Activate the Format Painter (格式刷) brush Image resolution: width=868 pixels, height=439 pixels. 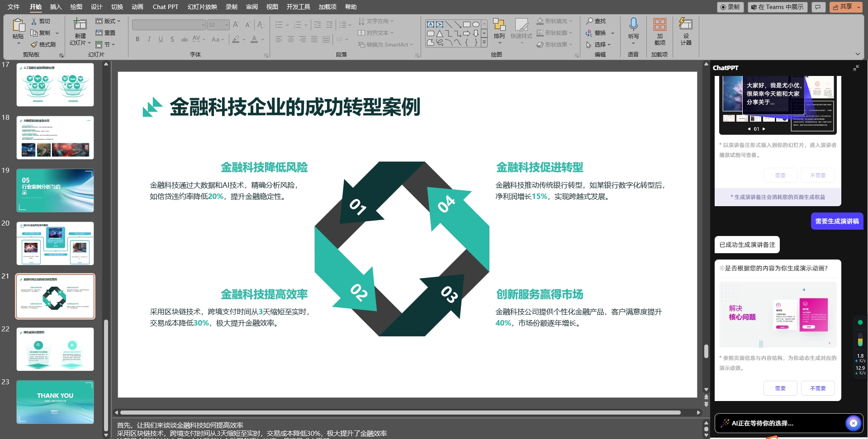(34, 44)
